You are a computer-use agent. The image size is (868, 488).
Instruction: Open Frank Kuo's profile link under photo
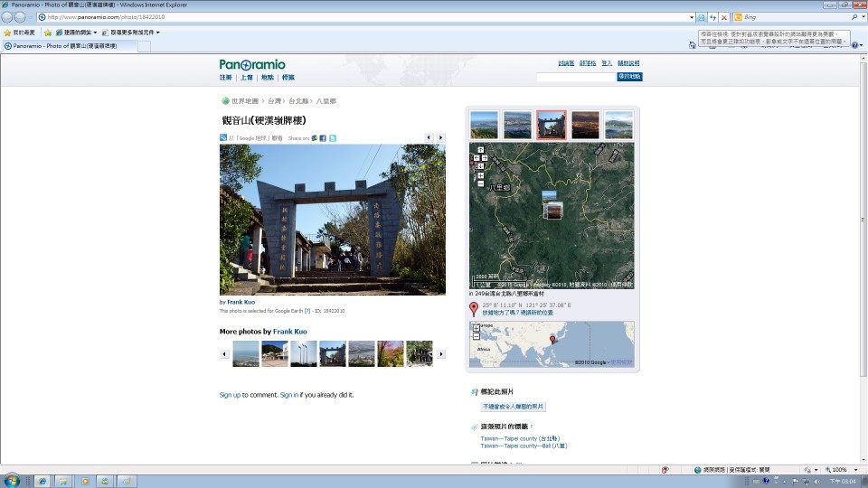pyautogui.click(x=241, y=302)
